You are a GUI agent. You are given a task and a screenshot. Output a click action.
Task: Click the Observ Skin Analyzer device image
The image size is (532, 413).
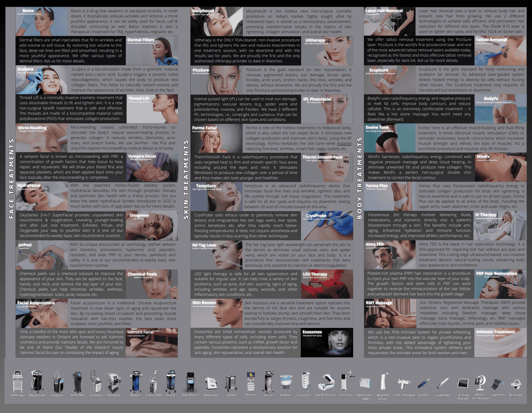pyautogui.click(x=480, y=383)
